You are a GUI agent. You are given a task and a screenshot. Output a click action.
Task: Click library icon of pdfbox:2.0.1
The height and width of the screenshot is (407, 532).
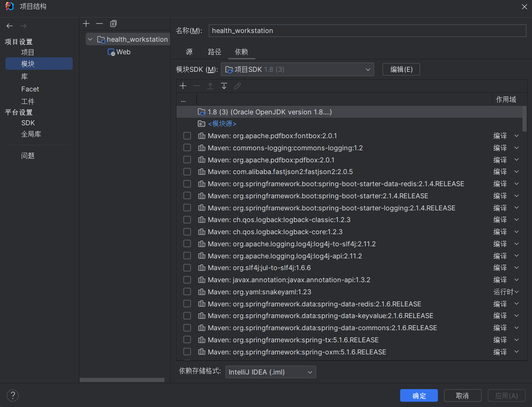click(202, 160)
